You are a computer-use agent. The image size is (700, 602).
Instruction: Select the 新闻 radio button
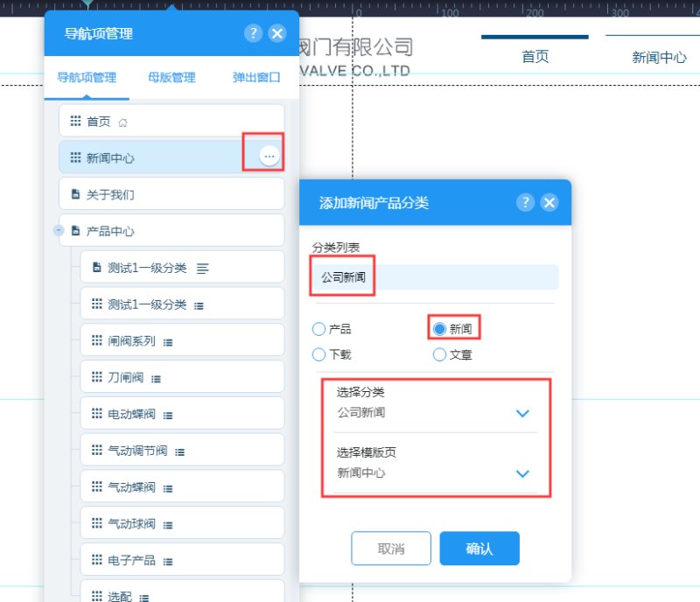click(x=440, y=329)
